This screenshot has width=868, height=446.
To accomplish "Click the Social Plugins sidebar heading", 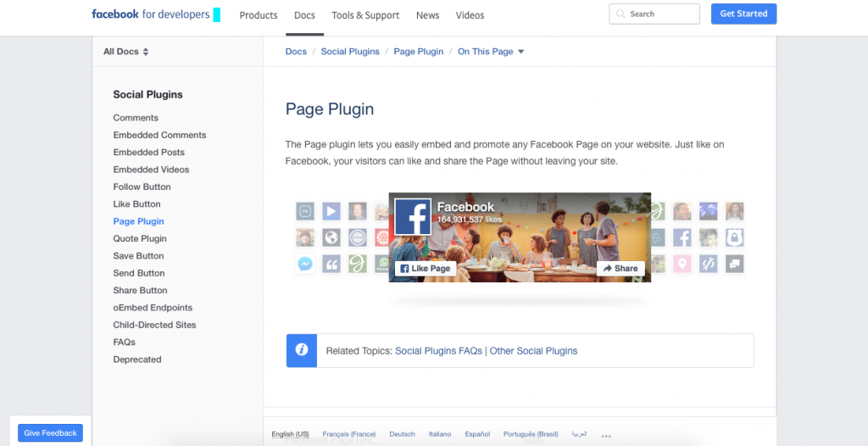I will [147, 95].
